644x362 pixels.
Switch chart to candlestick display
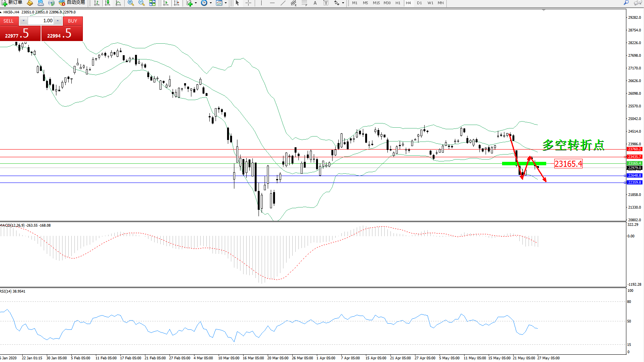click(107, 3)
